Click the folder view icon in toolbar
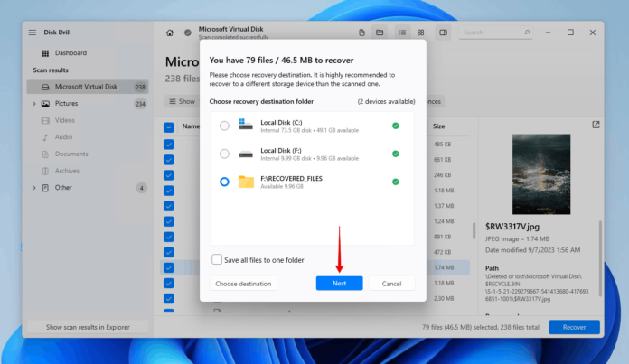Viewport: 629px width, 364px height. [x=380, y=33]
